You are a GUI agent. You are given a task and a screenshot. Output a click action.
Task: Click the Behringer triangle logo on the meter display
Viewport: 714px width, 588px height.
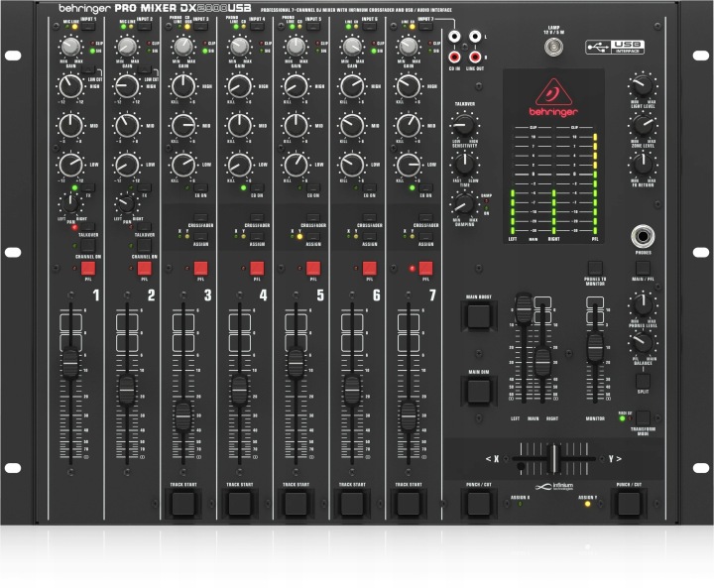(x=553, y=91)
